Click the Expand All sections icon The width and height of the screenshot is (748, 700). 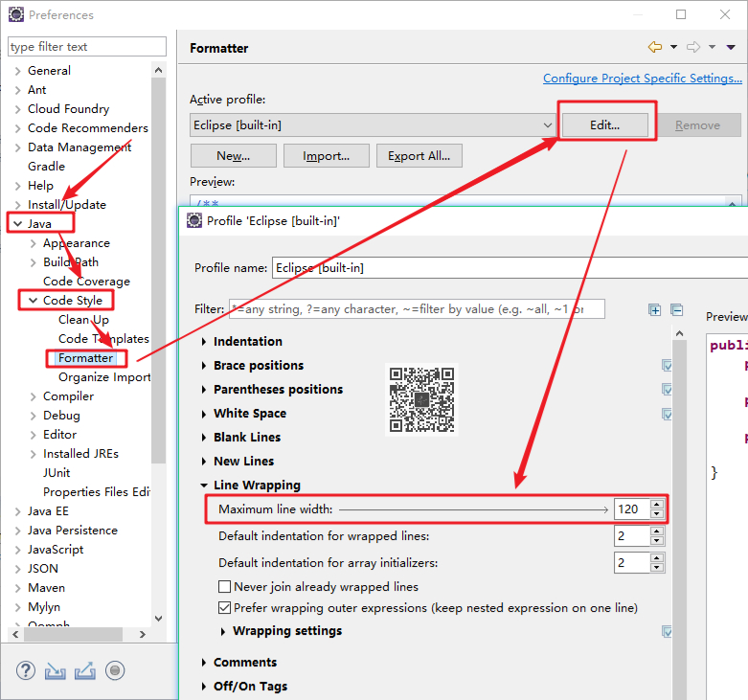pyautogui.click(x=654, y=310)
